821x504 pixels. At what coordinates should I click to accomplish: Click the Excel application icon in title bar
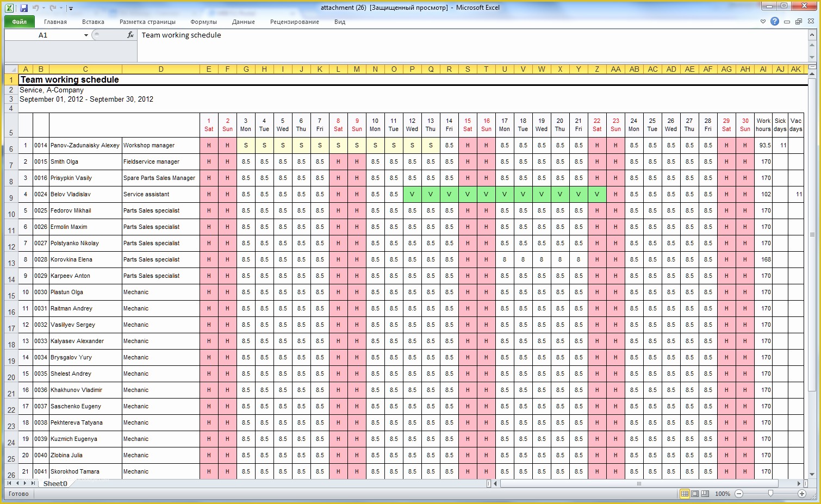[10, 8]
